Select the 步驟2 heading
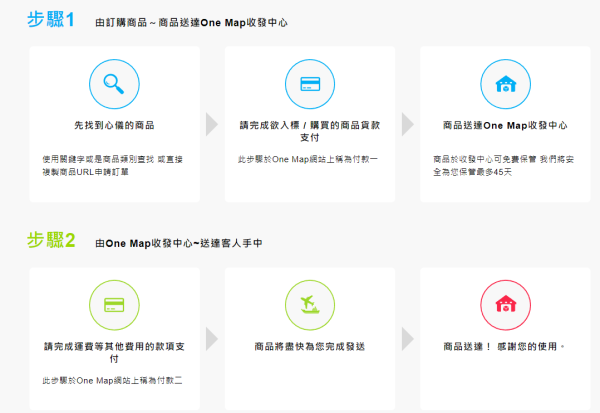This screenshot has width=600, height=413. pyautogui.click(x=50, y=240)
